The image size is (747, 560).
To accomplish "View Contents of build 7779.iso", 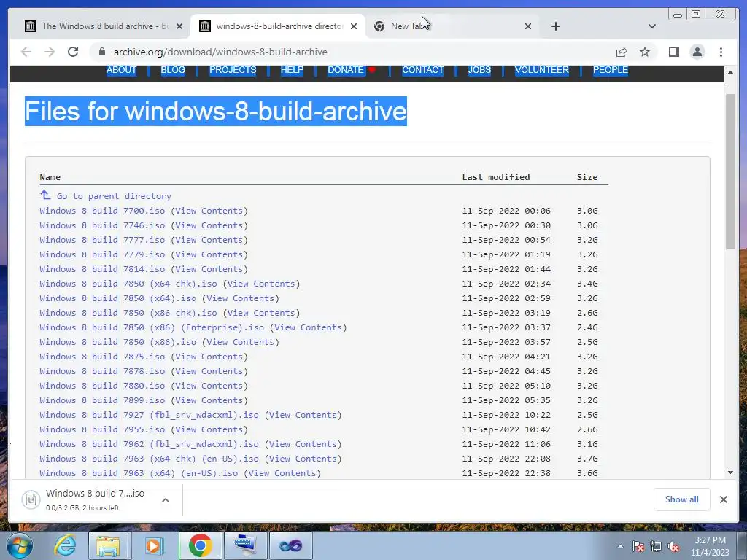I will click(x=209, y=254).
